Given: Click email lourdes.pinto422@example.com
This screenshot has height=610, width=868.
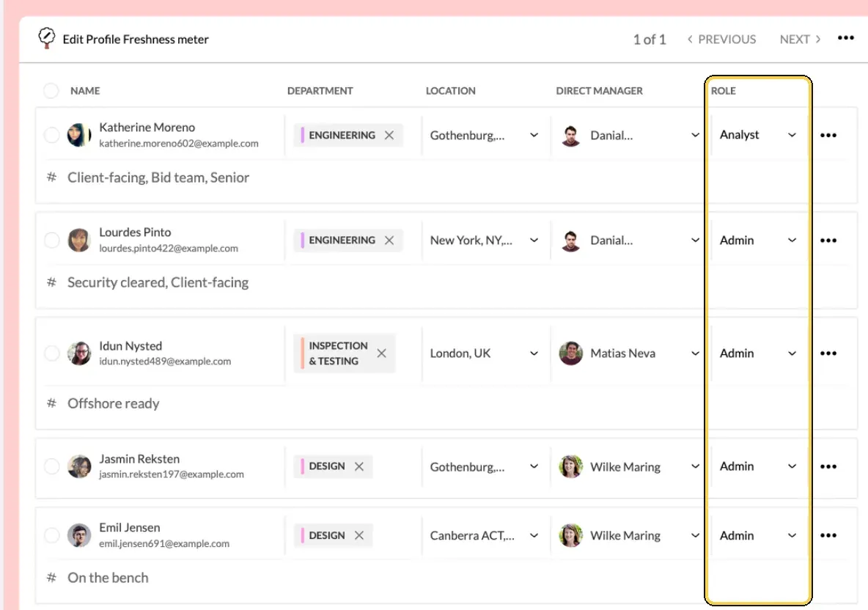Looking at the screenshot, I should (169, 249).
